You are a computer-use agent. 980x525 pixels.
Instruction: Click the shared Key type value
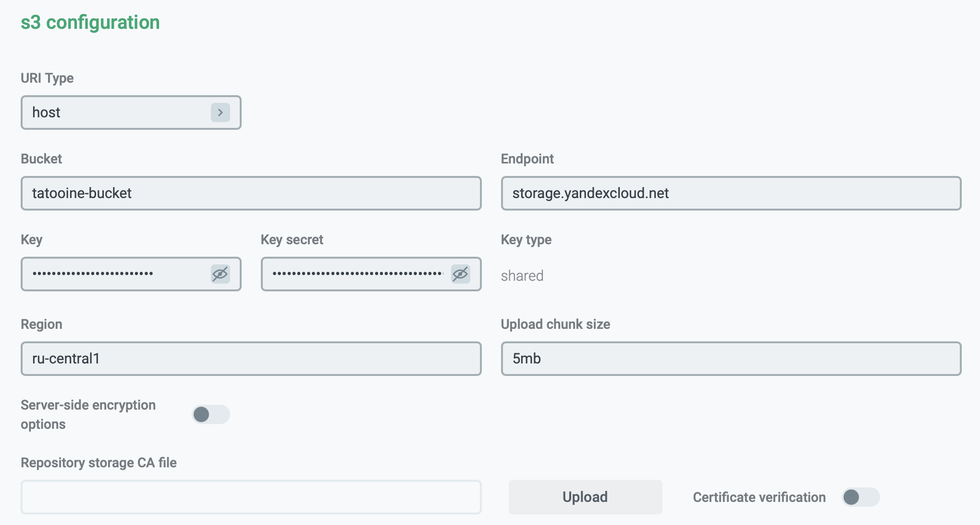(x=522, y=276)
